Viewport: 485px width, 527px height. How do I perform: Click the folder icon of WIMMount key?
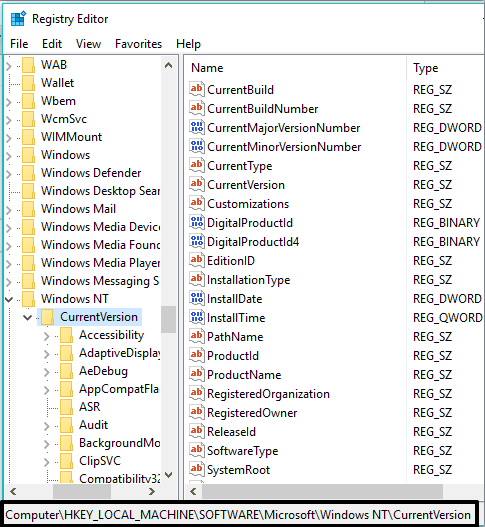(28, 137)
